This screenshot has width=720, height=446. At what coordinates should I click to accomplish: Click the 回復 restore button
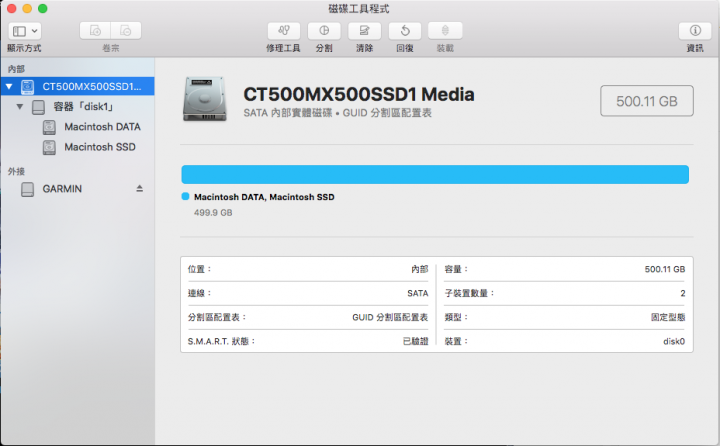[x=405, y=31]
